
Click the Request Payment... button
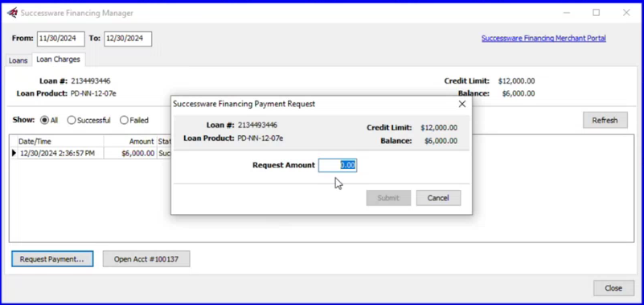coord(52,259)
